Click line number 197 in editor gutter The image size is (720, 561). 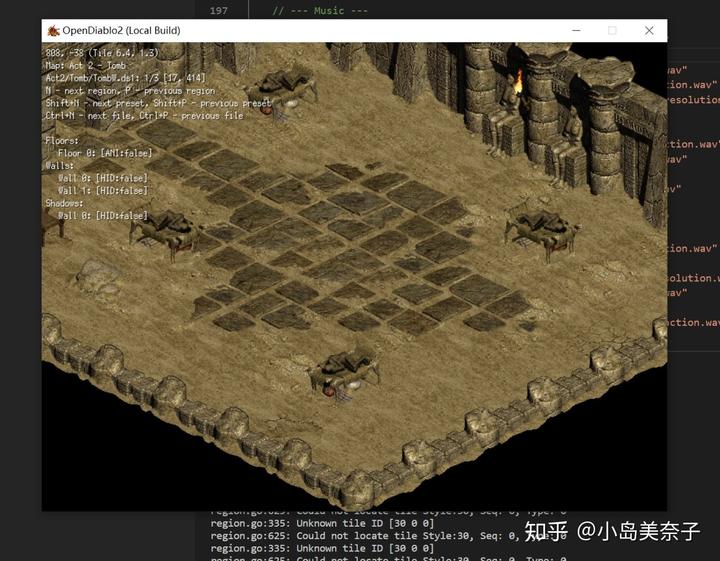tap(218, 11)
